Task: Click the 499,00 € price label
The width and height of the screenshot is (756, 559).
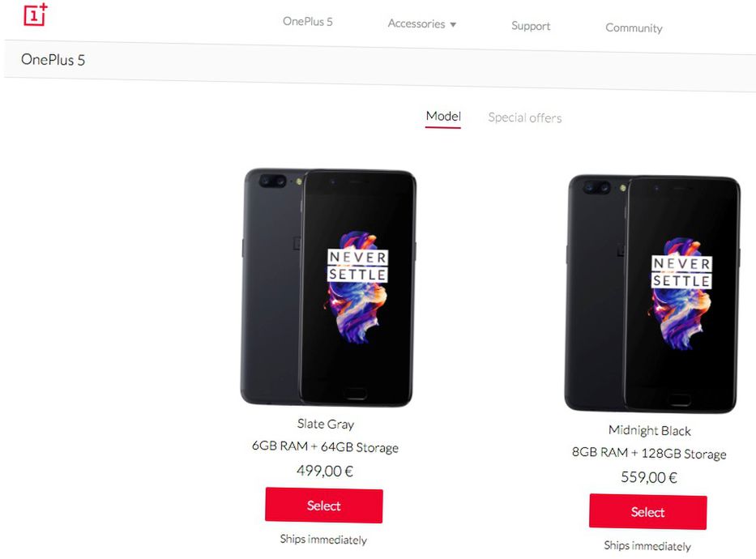Action: [x=325, y=471]
